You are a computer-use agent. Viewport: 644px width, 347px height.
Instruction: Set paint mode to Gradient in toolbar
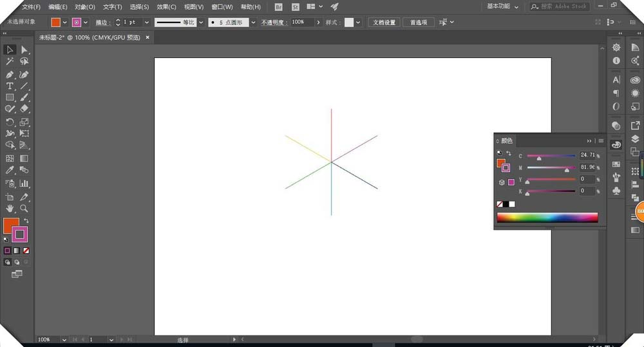point(17,250)
